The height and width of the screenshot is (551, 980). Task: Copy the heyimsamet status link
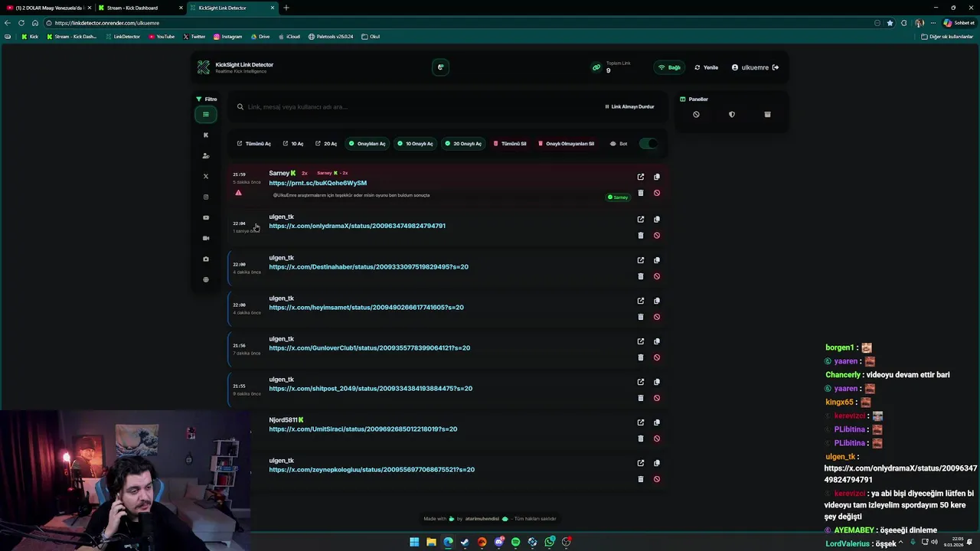coord(656,301)
